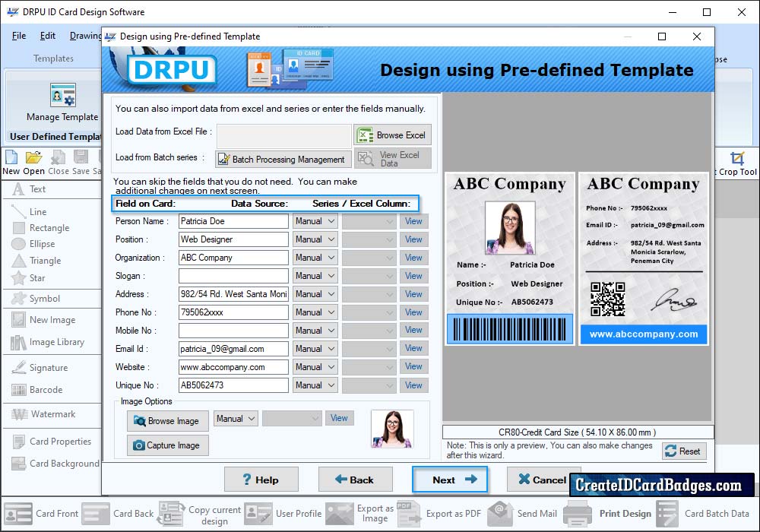Click the Back button
The image size is (760, 532).
pyautogui.click(x=355, y=480)
